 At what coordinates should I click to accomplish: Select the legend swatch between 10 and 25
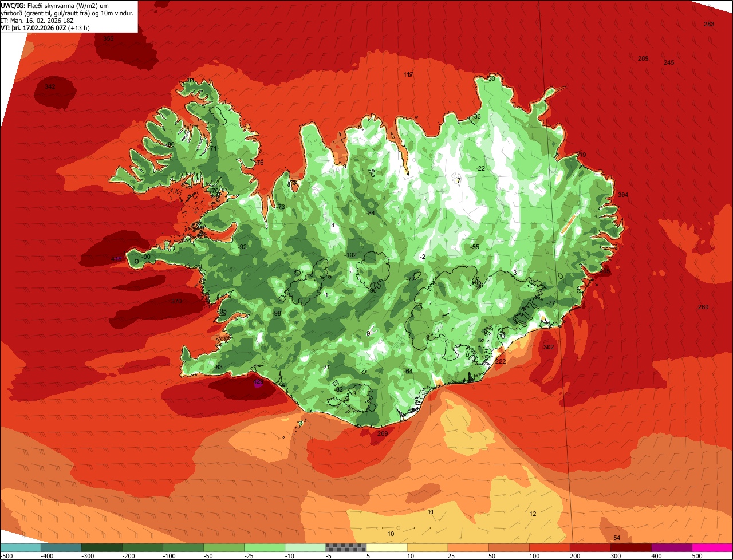tap(427, 547)
